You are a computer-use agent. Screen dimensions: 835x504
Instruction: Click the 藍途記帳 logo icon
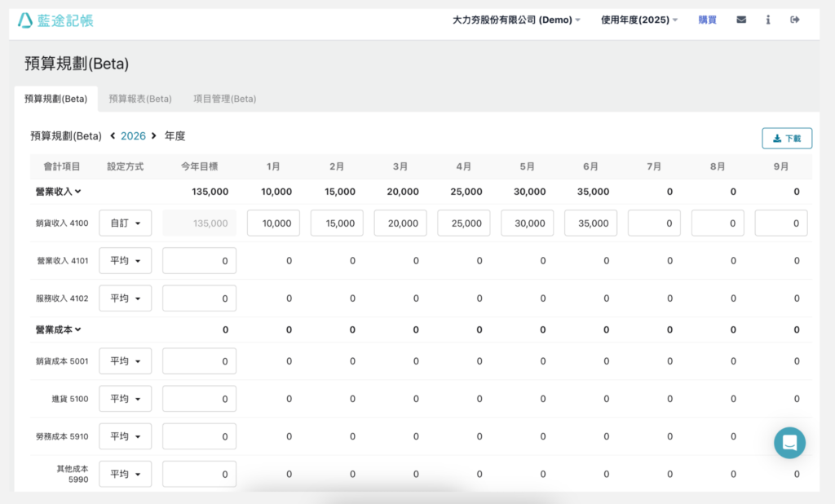[x=25, y=20]
